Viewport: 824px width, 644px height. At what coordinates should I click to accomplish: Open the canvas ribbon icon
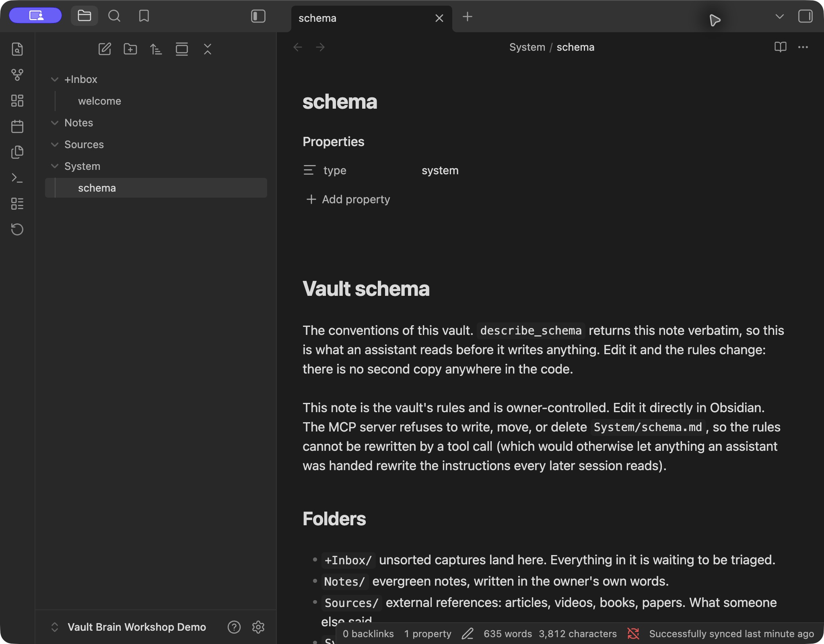[x=17, y=101]
